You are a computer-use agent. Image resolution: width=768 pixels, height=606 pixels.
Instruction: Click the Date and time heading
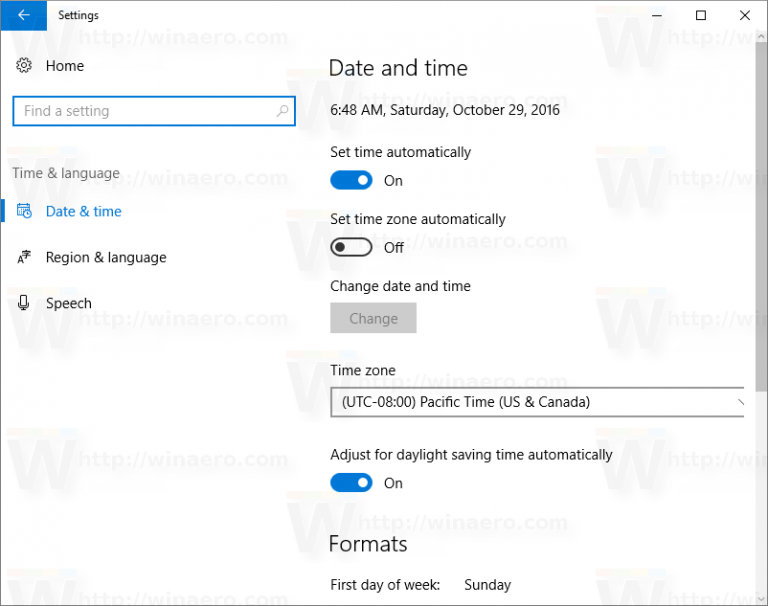pyautogui.click(x=398, y=68)
